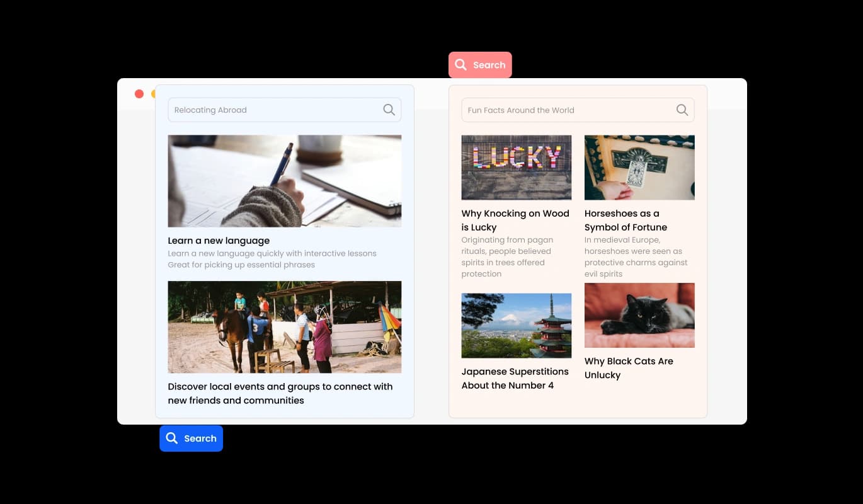Open 'Japanese Superstitions About the Number 4'

515,378
